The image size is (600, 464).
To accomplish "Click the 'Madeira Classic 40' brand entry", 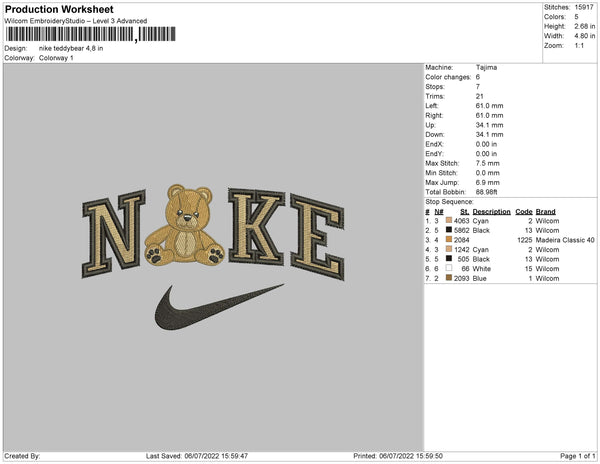I will click(x=565, y=240).
